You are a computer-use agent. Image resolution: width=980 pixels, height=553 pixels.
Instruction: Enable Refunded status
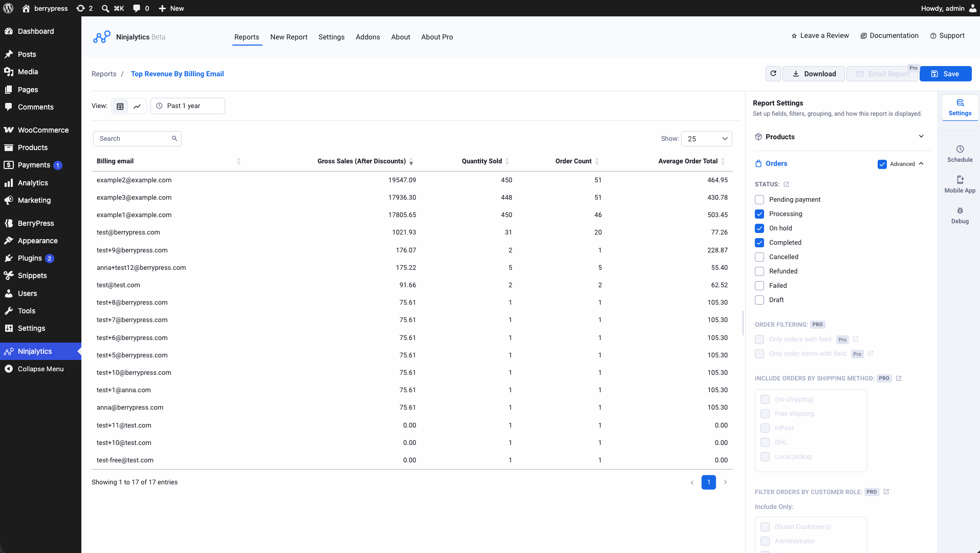759,271
